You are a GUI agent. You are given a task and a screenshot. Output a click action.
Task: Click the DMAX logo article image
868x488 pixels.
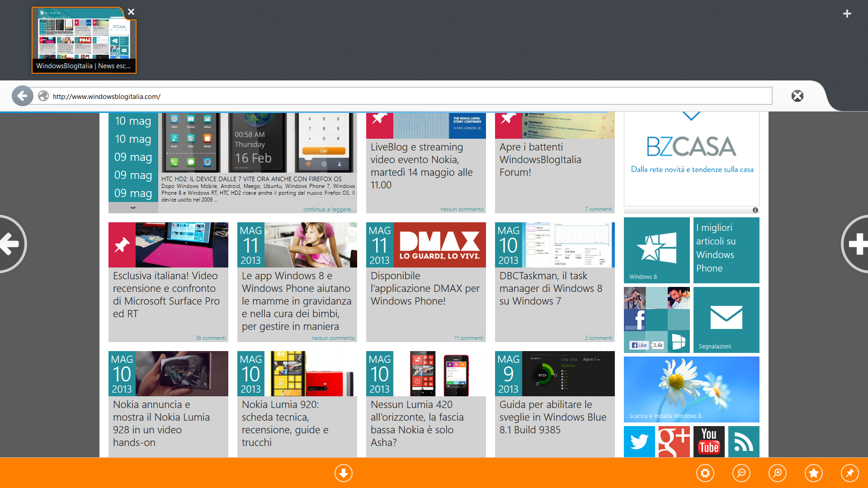[439, 245]
